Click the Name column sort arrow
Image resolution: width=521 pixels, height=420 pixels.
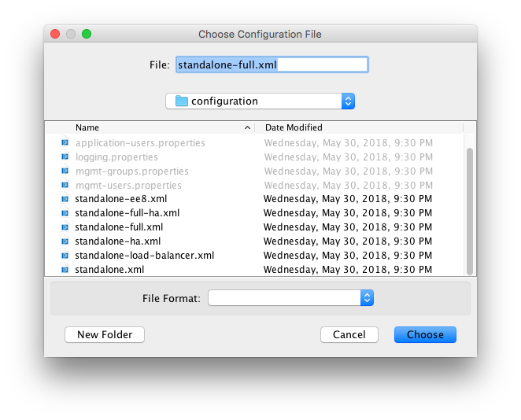click(x=247, y=127)
